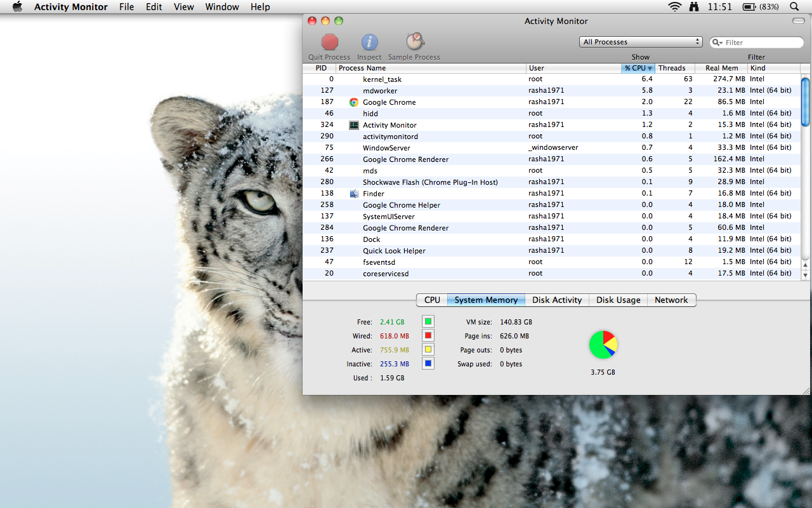Select the activitymonitord process row
This screenshot has width=812, height=508.
[x=551, y=137]
